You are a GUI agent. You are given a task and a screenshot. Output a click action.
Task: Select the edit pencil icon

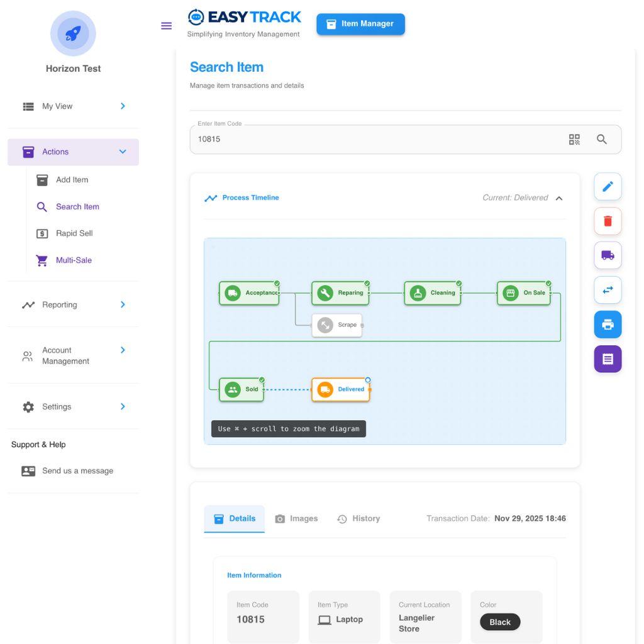tap(607, 186)
